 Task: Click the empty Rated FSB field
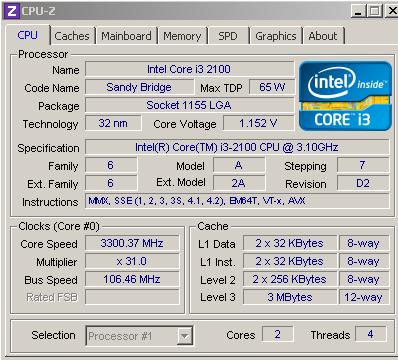coord(132,297)
